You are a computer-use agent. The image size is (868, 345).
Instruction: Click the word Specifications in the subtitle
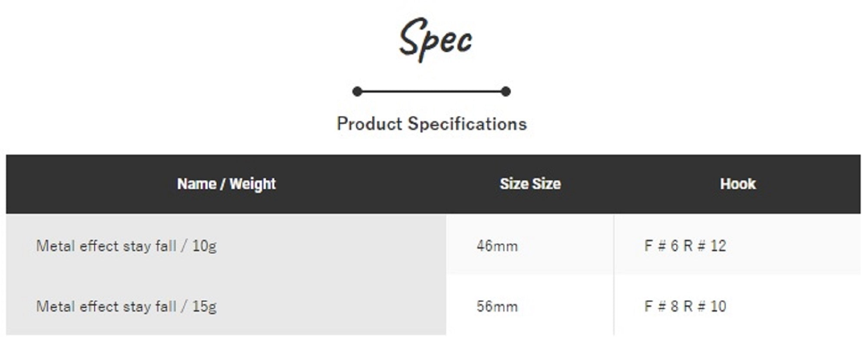467,124
